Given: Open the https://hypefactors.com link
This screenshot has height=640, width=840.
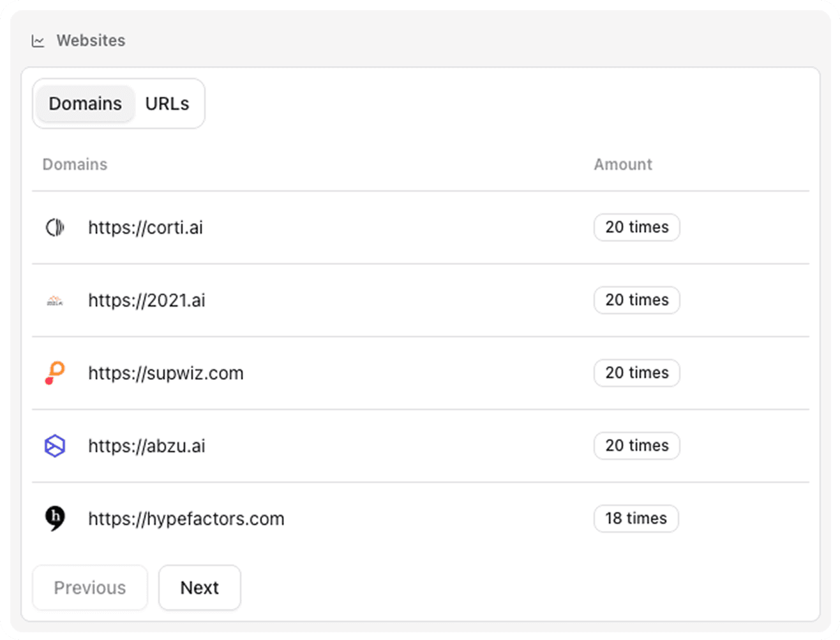Looking at the screenshot, I should pos(186,519).
